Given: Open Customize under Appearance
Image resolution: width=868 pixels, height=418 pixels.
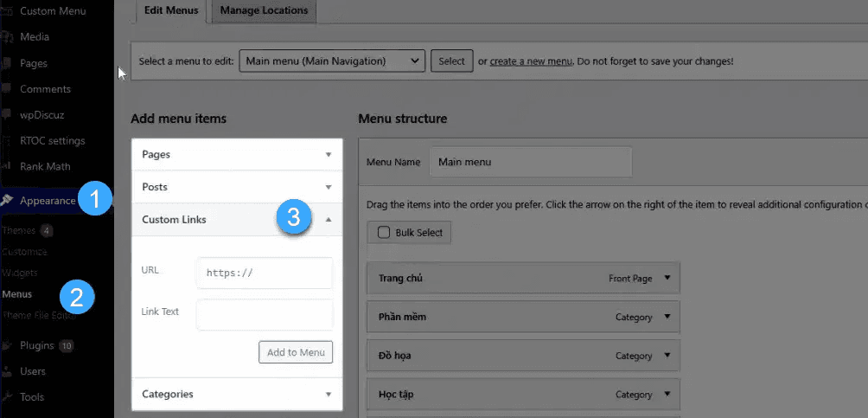Looking at the screenshot, I should (24, 252).
